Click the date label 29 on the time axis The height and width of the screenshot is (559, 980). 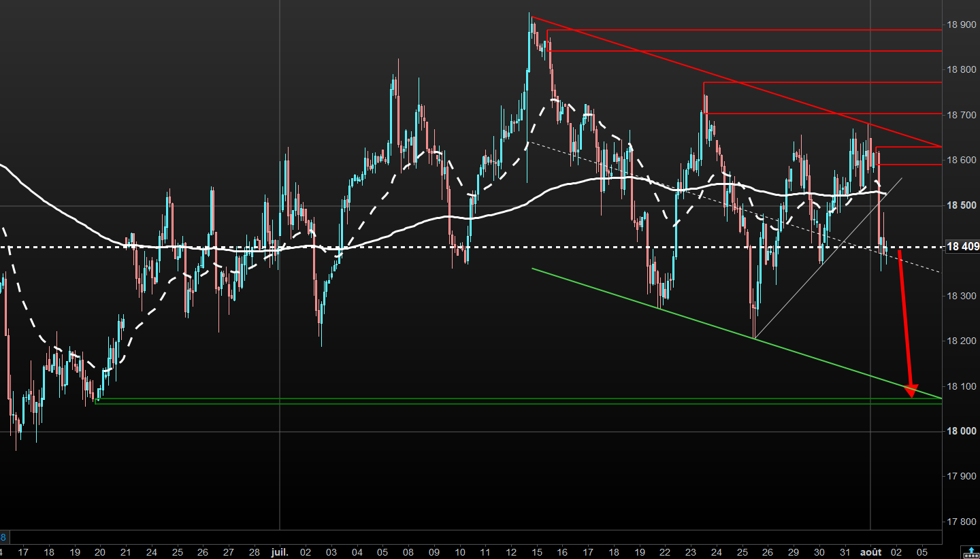(x=794, y=552)
